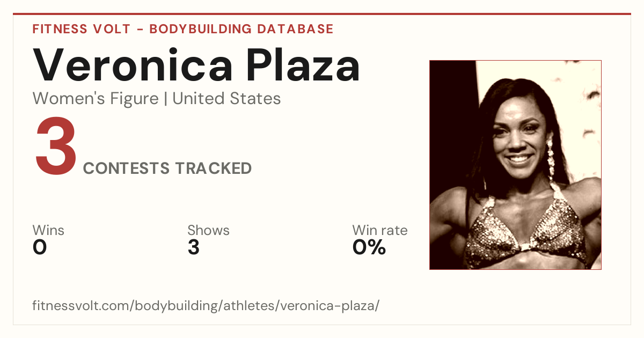
Task: Click the Contests Tracked label
Action: (x=167, y=168)
